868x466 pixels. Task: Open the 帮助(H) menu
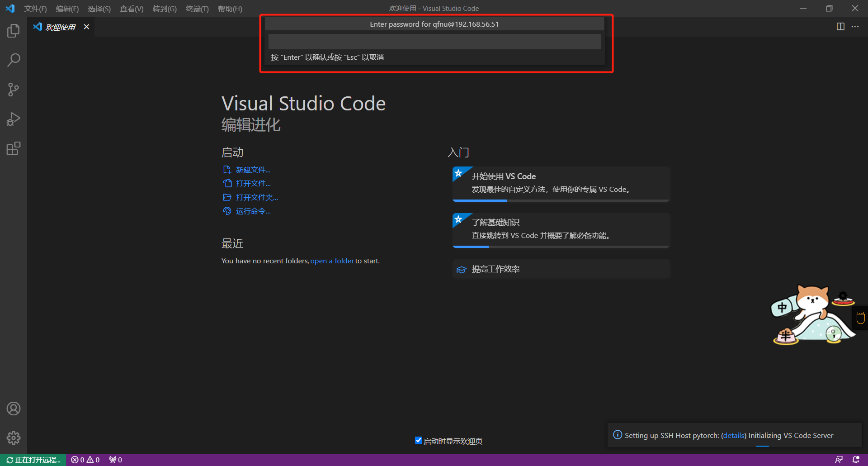coord(230,9)
